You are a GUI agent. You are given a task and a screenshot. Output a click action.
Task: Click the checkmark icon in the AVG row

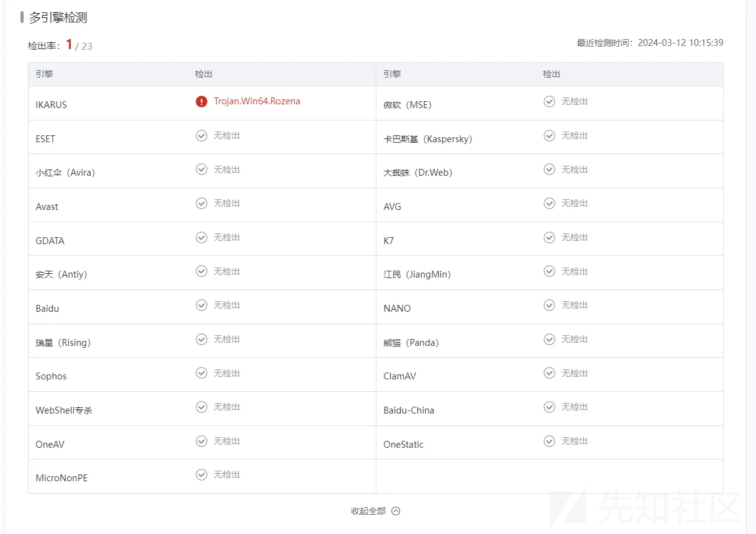pos(549,203)
